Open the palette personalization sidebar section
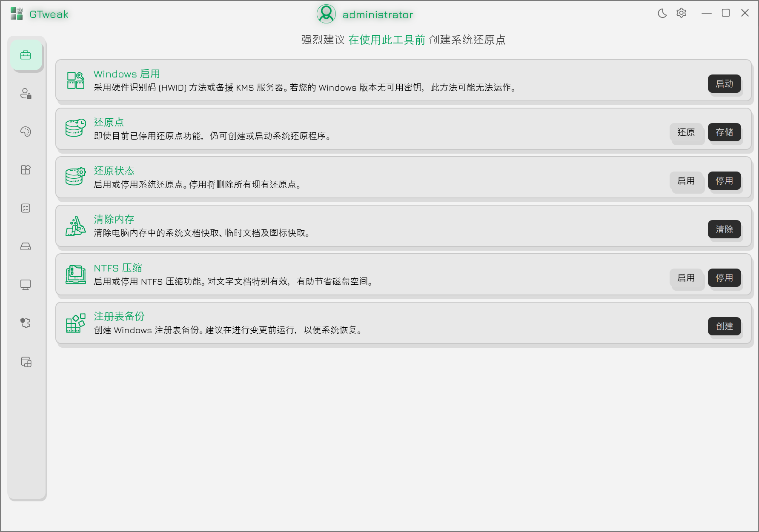Screen dimensions: 759x532 coord(26,132)
